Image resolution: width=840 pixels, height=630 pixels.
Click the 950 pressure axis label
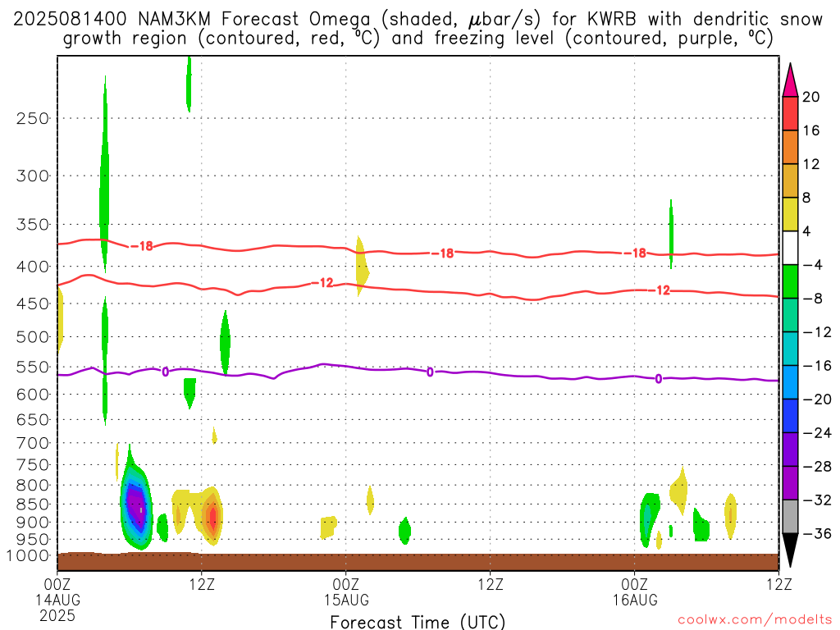pyautogui.click(x=33, y=540)
